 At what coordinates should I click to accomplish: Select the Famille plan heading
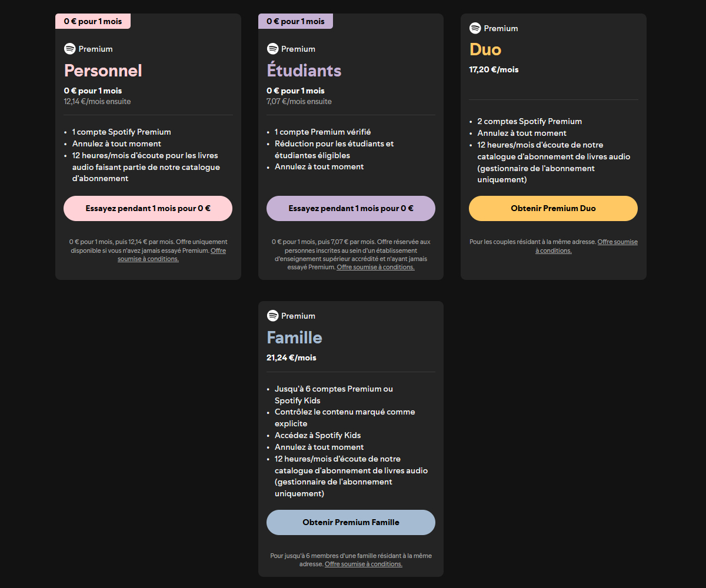click(294, 338)
